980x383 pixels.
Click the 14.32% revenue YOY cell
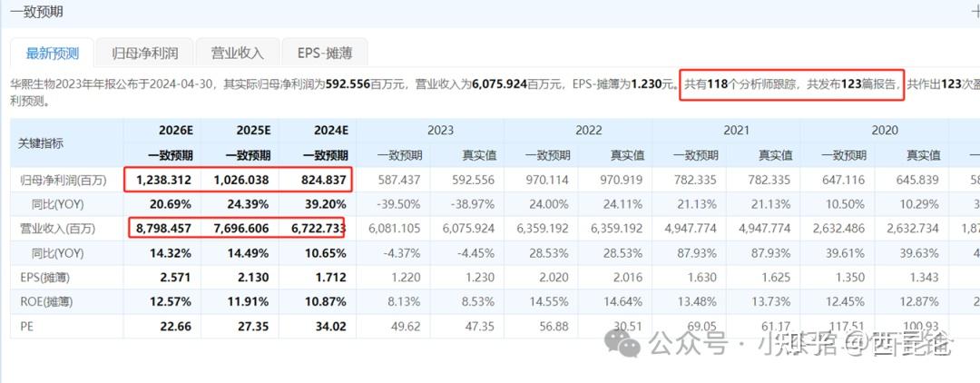click(x=170, y=253)
